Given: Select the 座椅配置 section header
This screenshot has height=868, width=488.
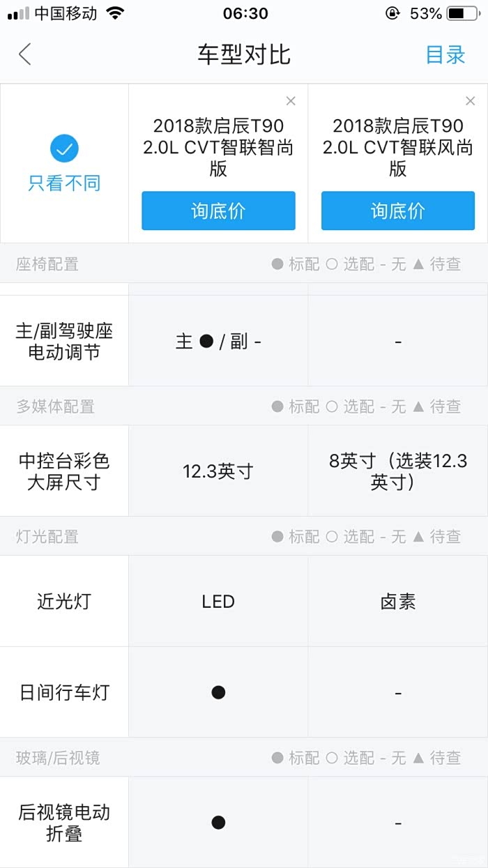Looking at the screenshot, I should [47, 264].
